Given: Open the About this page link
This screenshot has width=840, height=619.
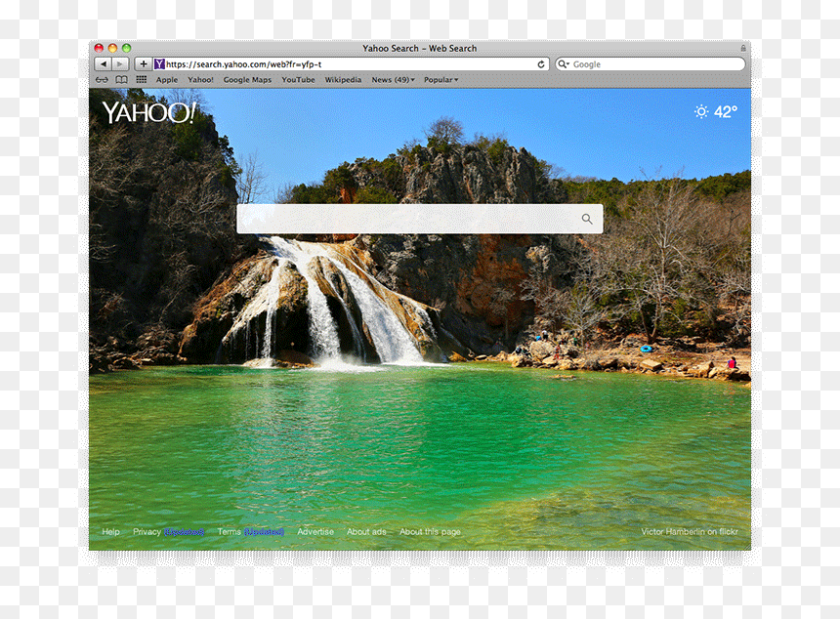Looking at the screenshot, I should [430, 532].
